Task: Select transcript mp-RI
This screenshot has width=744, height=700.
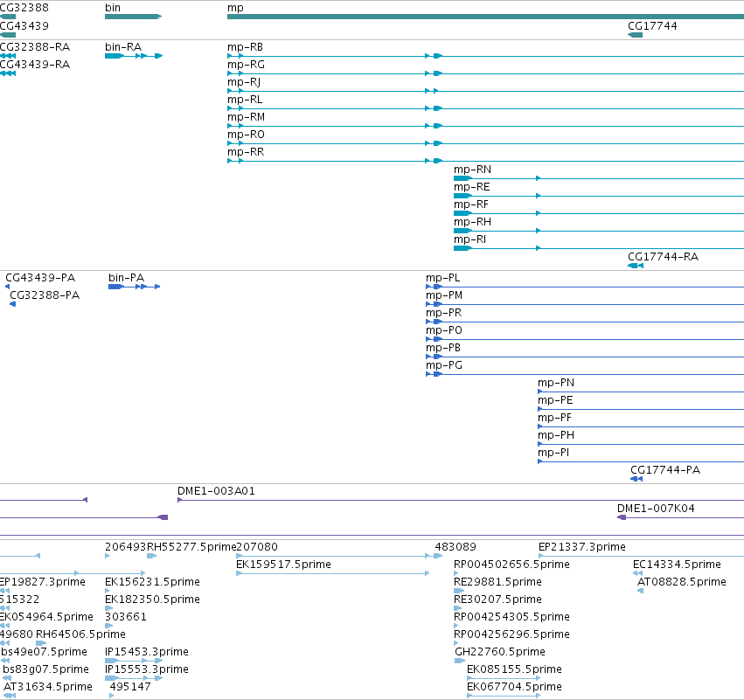Action: [x=469, y=240]
